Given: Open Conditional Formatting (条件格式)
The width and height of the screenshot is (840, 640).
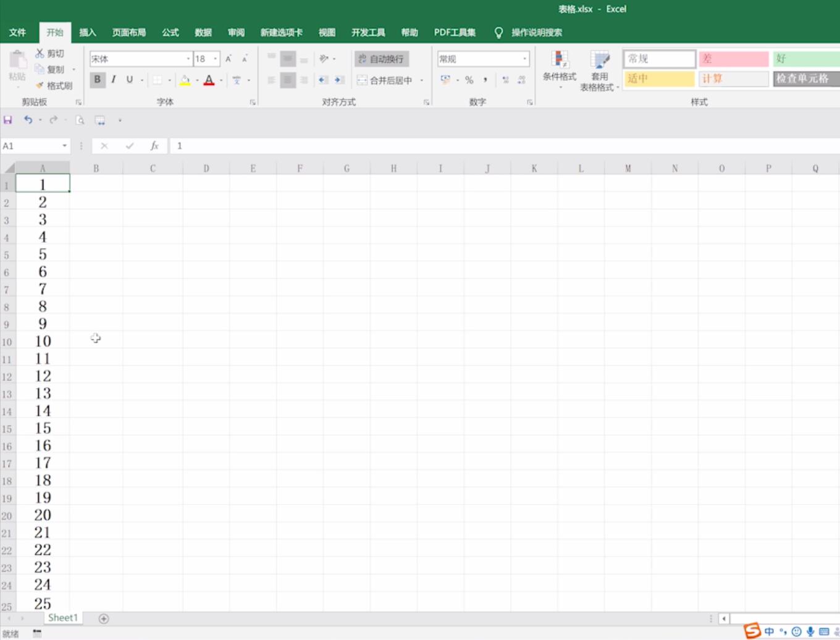Looking at the screenshot, I should coord(560,69).
